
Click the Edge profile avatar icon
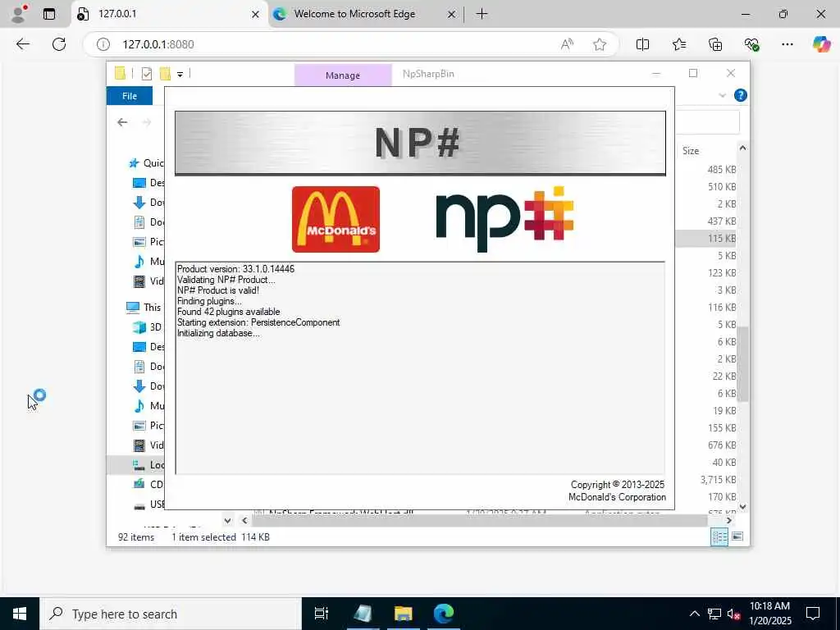(19, 14)
